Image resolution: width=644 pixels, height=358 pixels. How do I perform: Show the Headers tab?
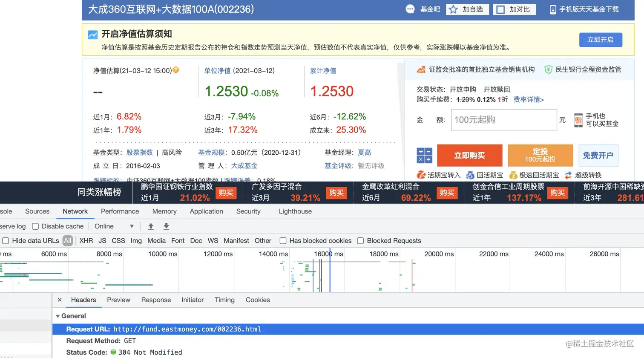[83, 300]
